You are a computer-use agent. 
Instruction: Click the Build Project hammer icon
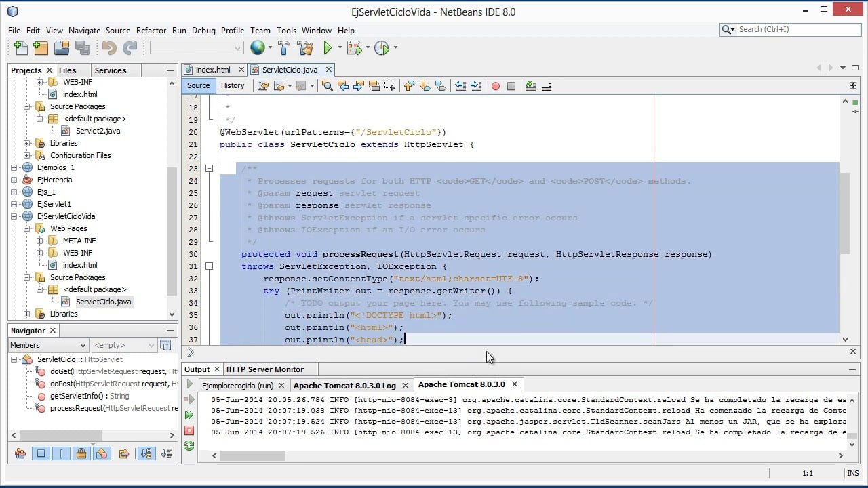pos(284,48)
